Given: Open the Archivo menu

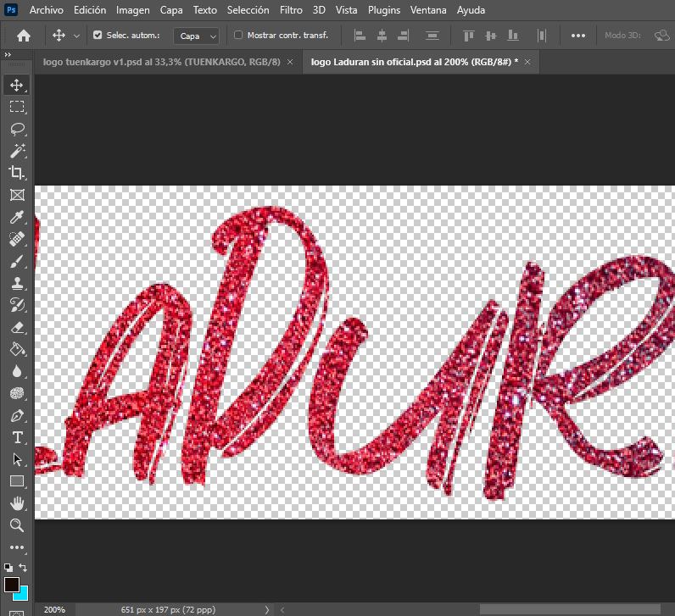Looking at the screenshot, I should pyautogui.click(x=47, y=10).
